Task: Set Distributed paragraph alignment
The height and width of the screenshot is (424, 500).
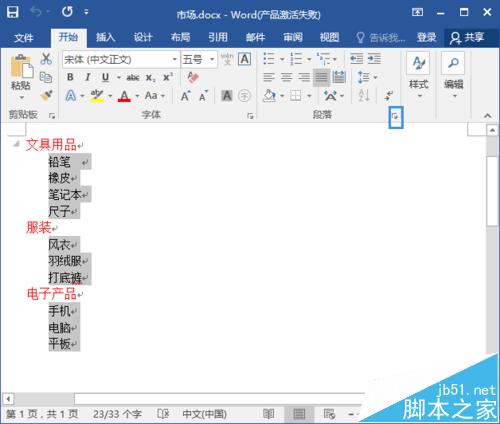Action: (x=339, y=78)
